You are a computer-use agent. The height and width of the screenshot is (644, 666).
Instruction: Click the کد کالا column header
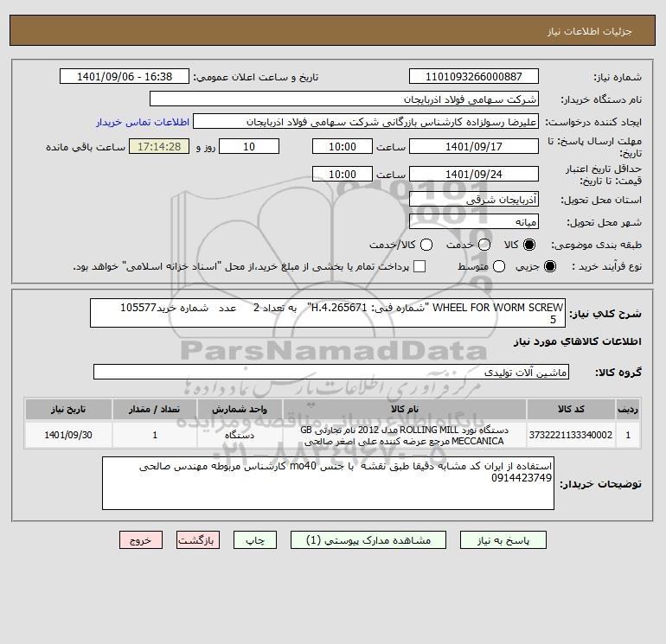571,409
